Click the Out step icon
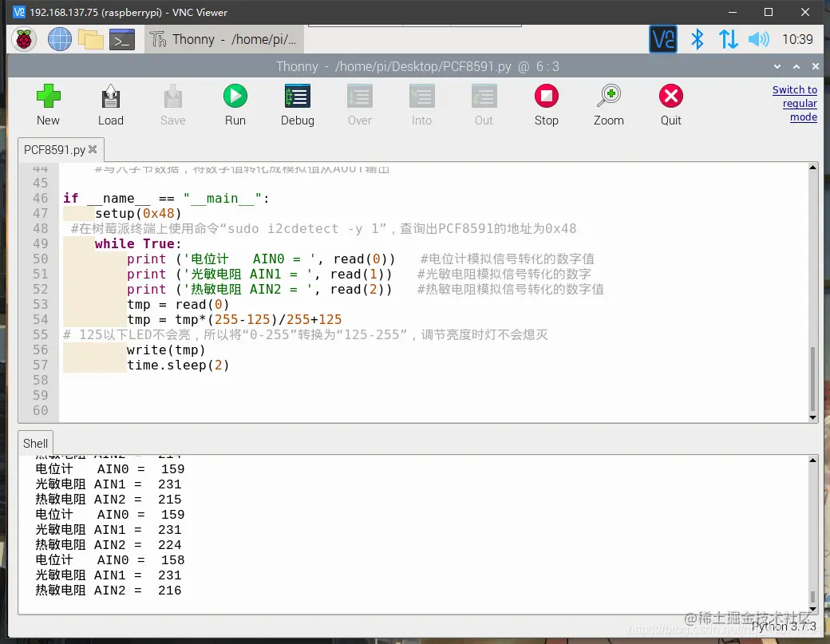The image size is (830, 644). [484, 105]
